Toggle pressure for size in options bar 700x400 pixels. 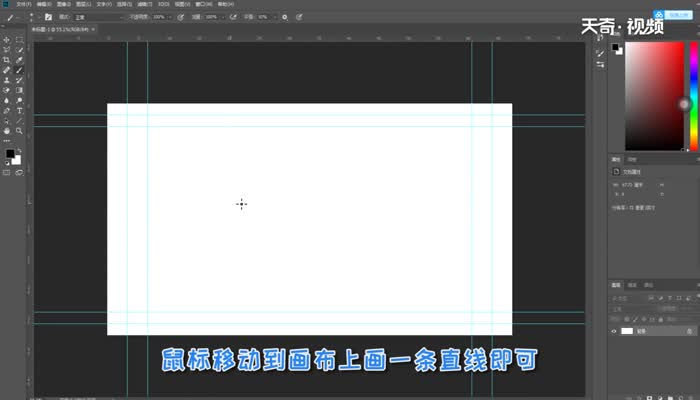coord(299,17)
